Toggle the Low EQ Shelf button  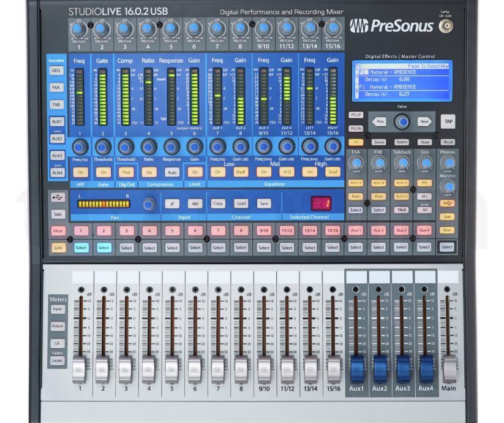click(x=241, y=172)
